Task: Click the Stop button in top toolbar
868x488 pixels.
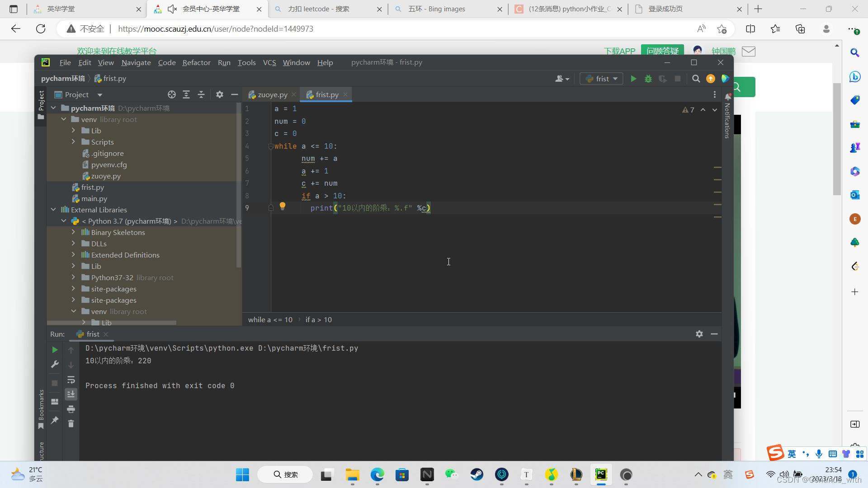Action: 678,79
